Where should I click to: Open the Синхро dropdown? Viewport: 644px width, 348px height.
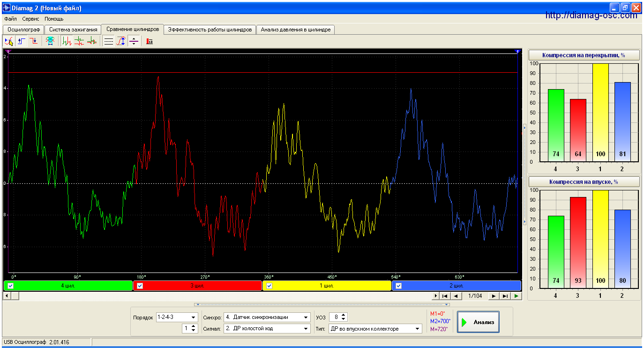pos(306,318)
